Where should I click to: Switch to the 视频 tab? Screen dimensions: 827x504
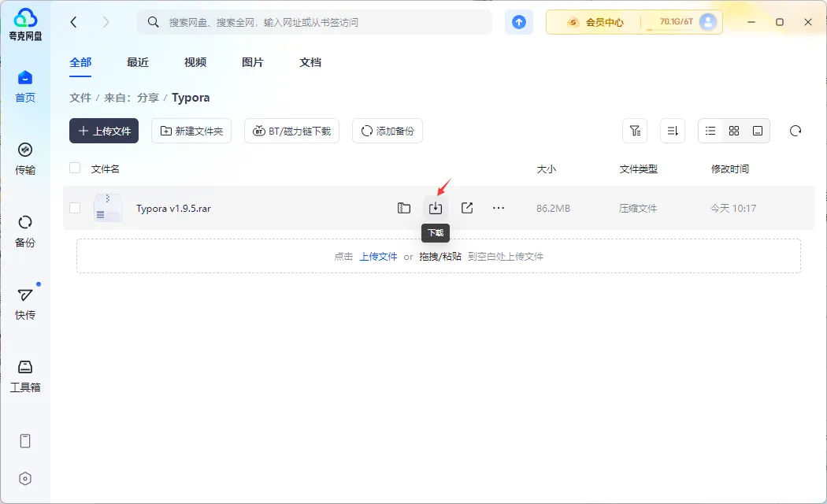click(195, 62)
